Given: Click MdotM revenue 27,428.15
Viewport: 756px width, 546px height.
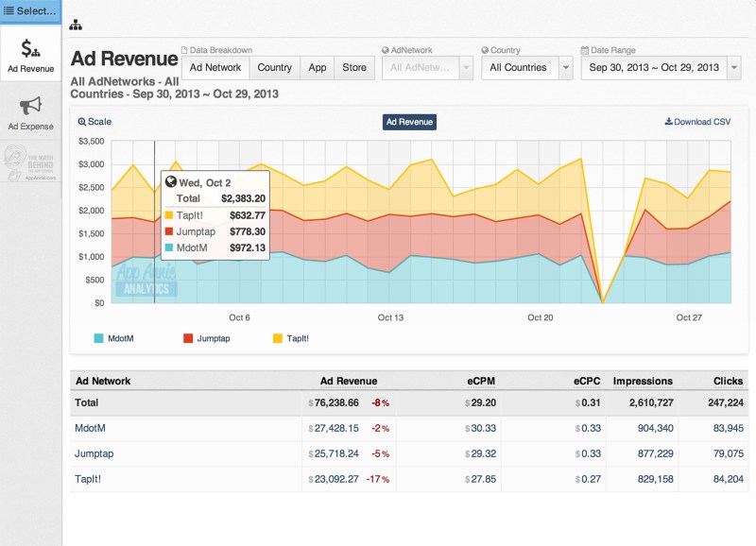Looking at the screenshot, I should click(x=336, y=428).
